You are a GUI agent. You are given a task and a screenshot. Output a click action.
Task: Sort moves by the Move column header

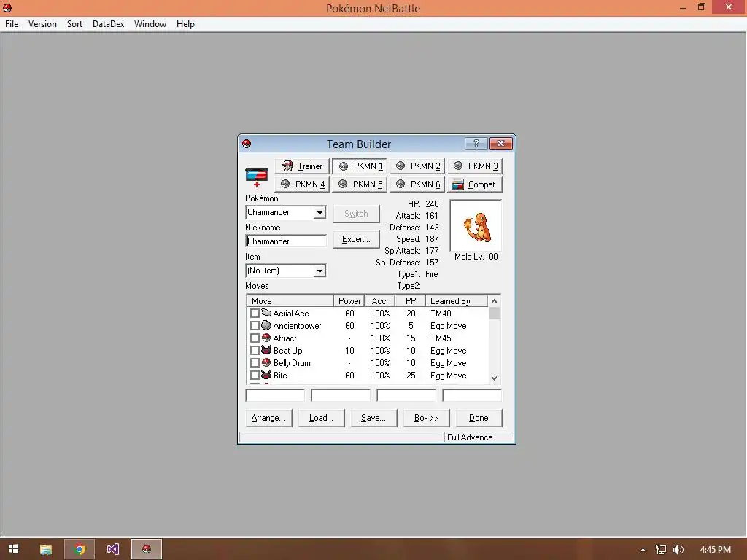[x=290, y=301]
